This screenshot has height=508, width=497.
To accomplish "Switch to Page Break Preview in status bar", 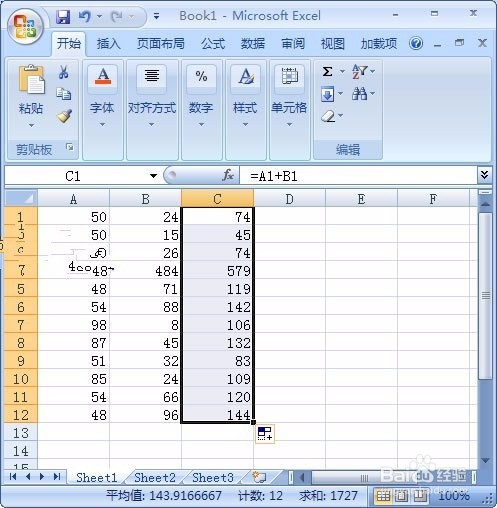I will [x=420, y=496].
